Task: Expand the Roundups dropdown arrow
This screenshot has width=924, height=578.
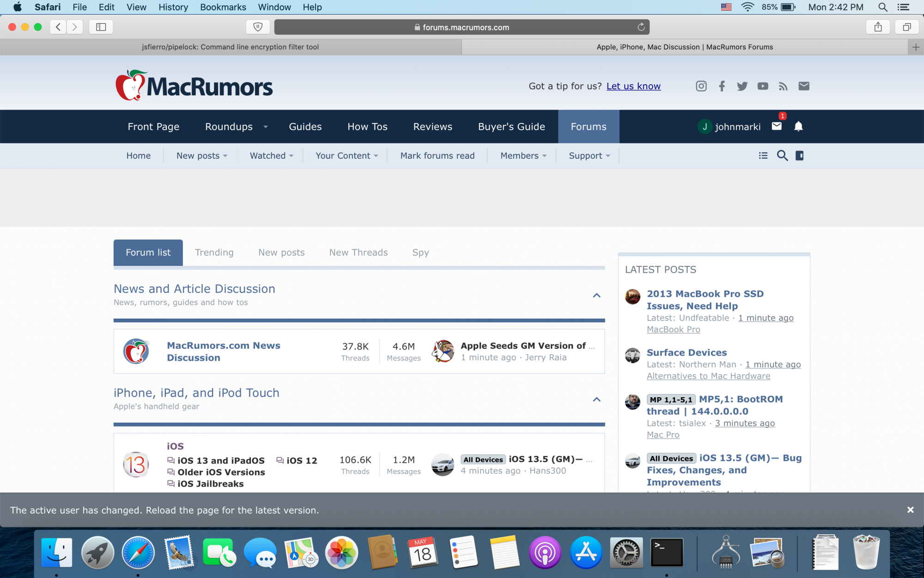Action: tap(266, 127)
